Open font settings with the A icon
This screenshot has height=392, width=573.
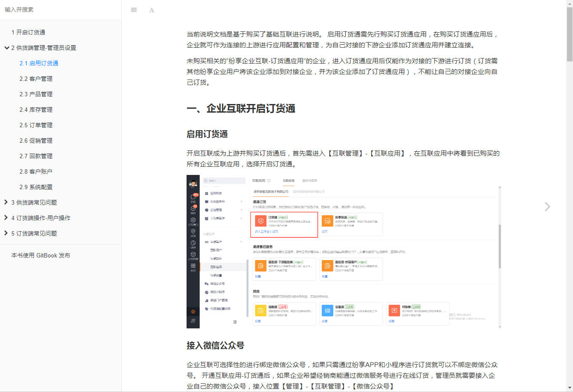point(152,10)
